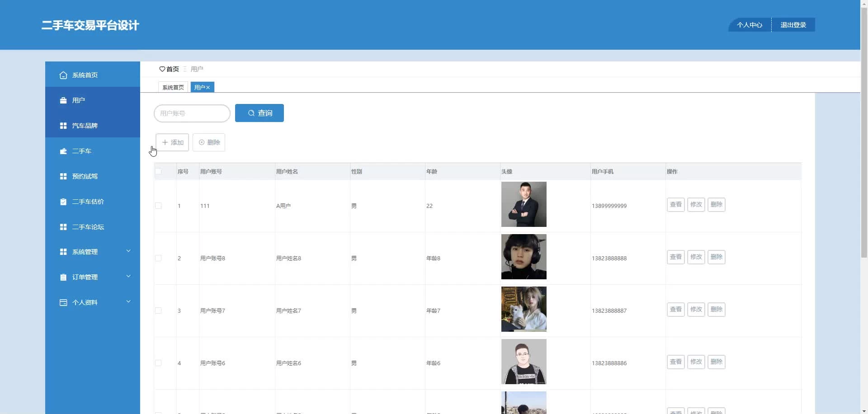Open the 汽车品牌 sidebar menu item
The width and height of the screenshot is (868, 414).
(93, 126)
